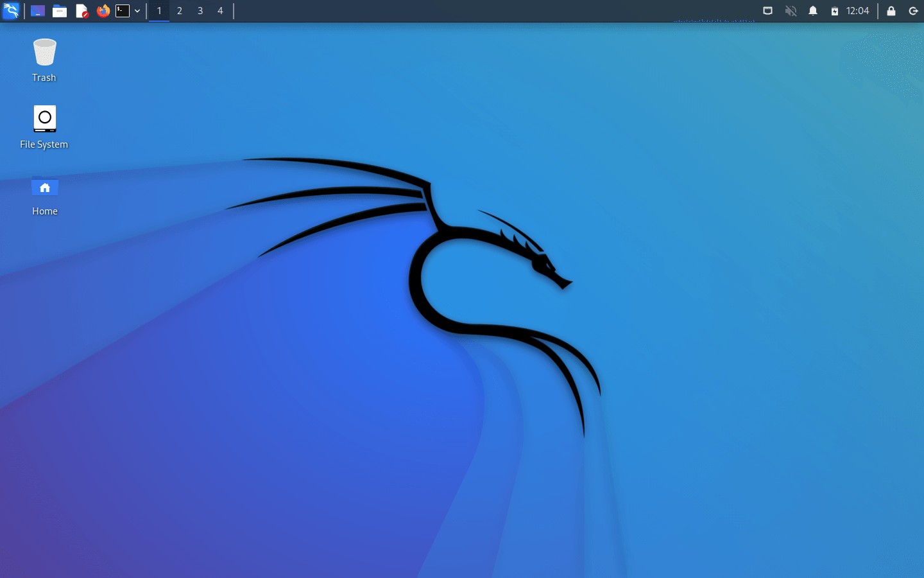Launch the text editor from the panel
Screen dimensions: 924x578
(82, 11)
